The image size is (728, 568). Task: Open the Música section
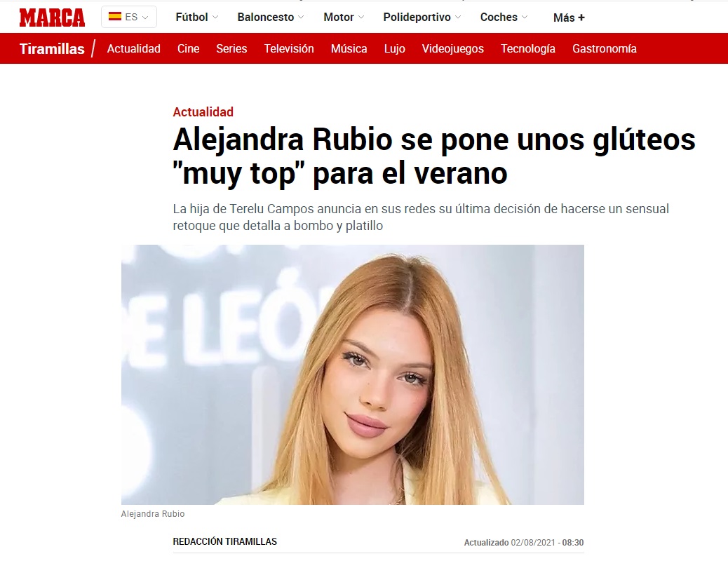[349, 48]
